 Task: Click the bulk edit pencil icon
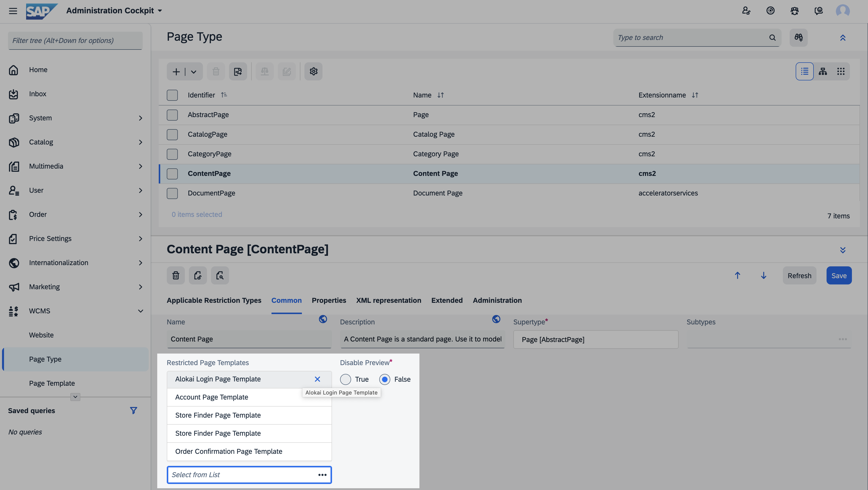287,72
